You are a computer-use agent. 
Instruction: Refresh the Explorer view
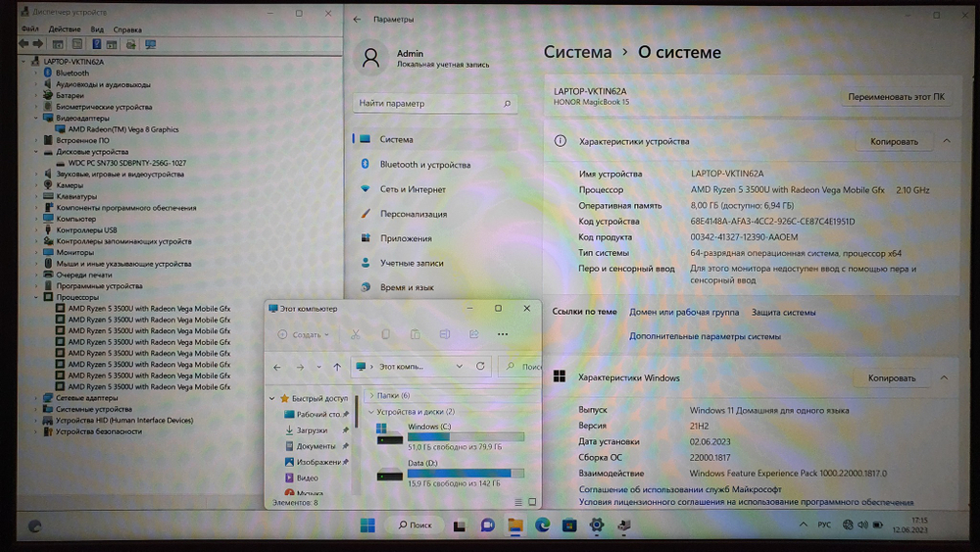click(x=480, y=367)
